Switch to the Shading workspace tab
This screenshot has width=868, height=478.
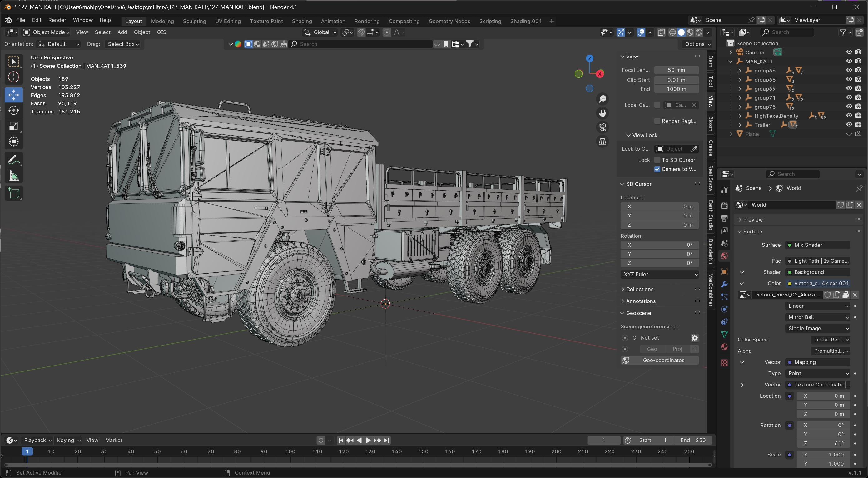[x=302, y=21]
